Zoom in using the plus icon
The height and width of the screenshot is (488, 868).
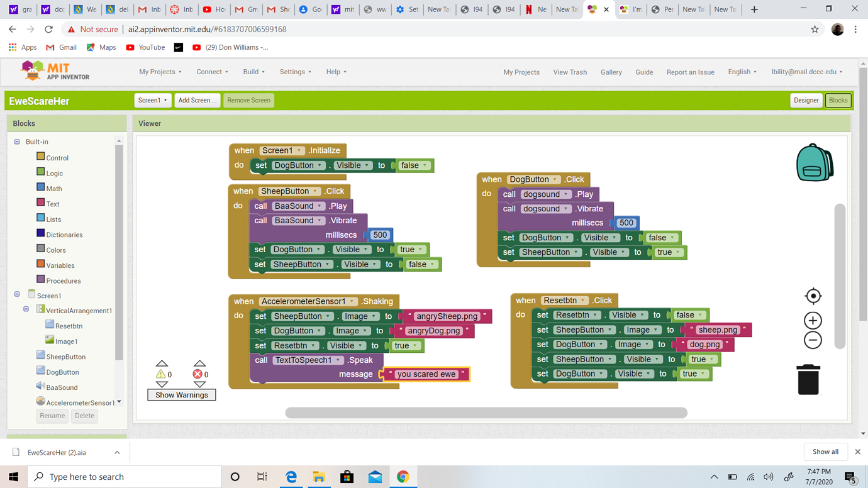point(813,321)
